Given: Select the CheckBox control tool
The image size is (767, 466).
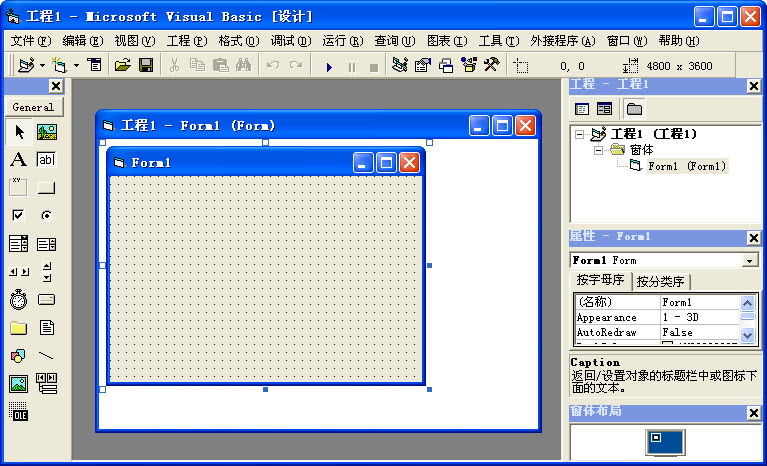Looking at the screenshot, I should [18, 215].
